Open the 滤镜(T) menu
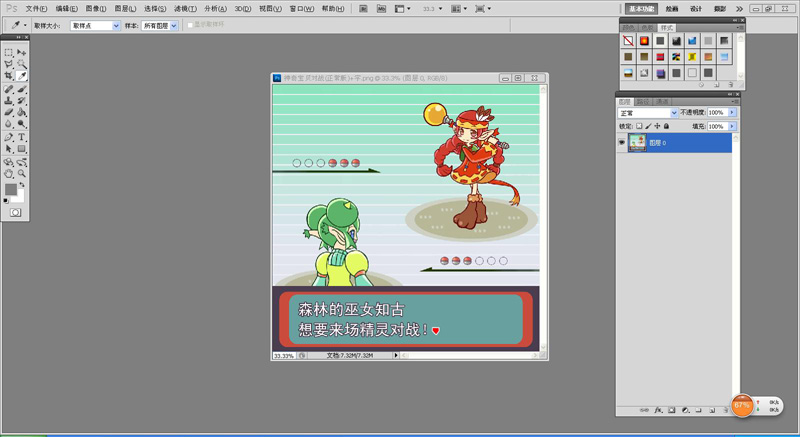 185,9
